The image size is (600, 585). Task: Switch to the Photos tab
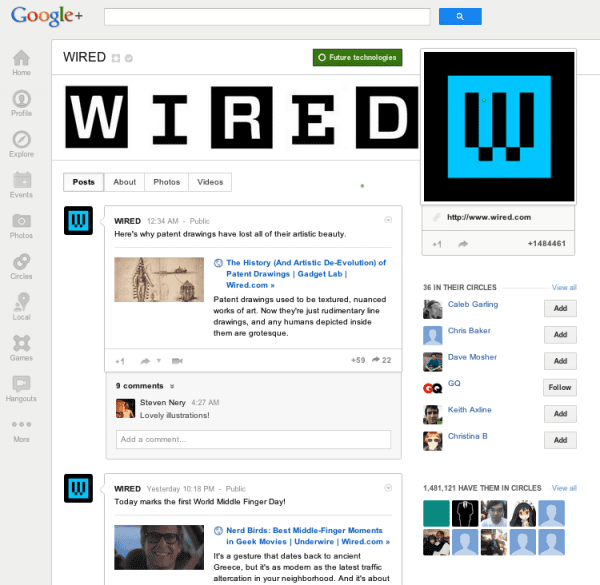[x=166, y=182]
